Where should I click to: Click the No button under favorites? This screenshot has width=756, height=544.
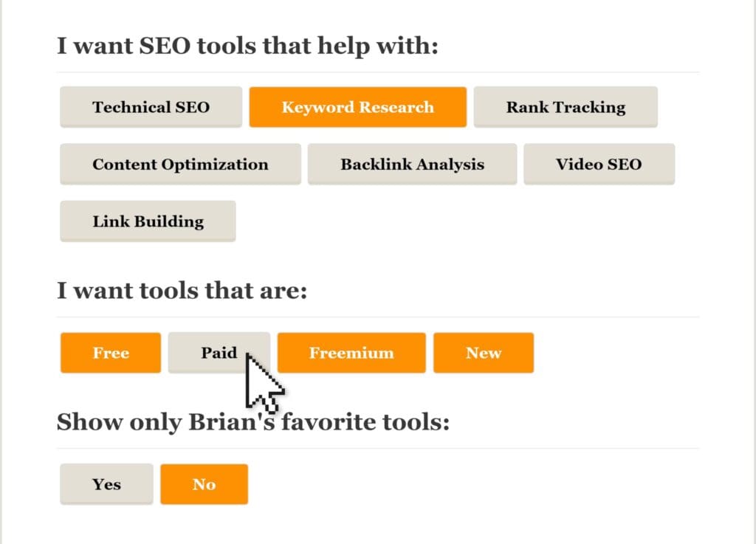pyautogui.click(x=204, y=484)
